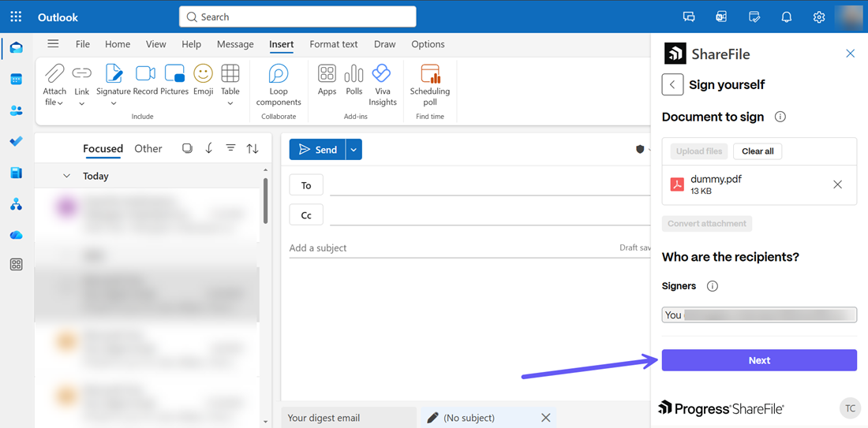
Task: Switch to the Home tab
Action: pos(118,44)
